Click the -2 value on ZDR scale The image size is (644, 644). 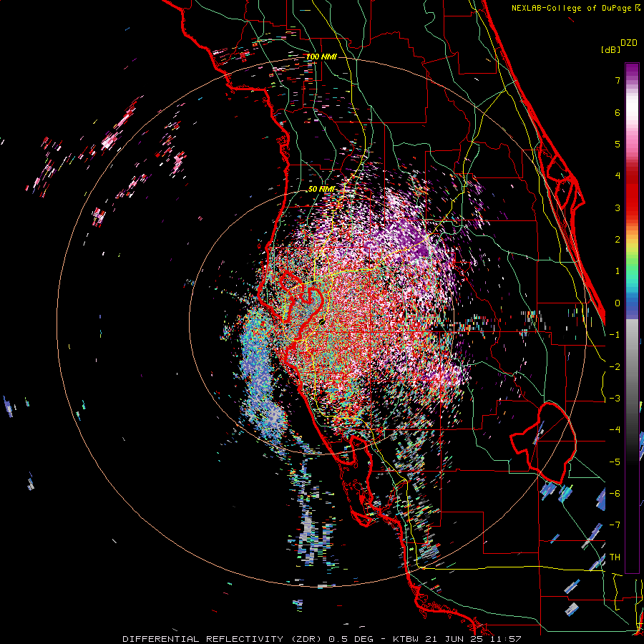click(615, 367)
